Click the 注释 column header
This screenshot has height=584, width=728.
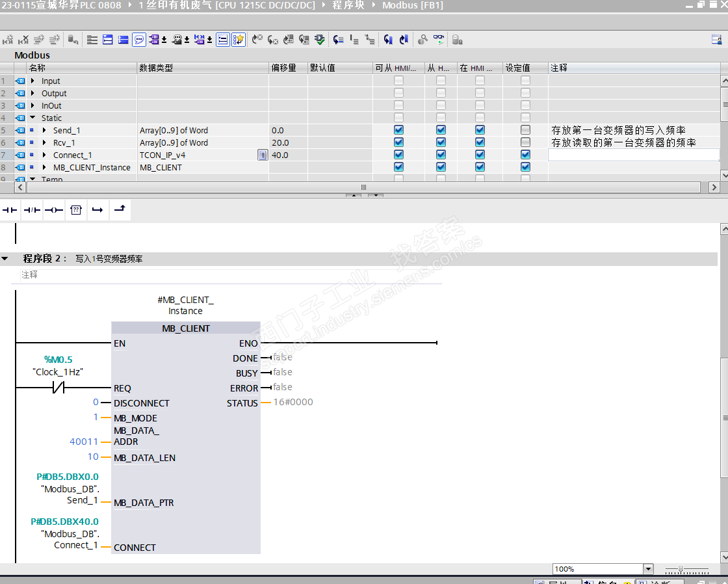coord(634,68)
